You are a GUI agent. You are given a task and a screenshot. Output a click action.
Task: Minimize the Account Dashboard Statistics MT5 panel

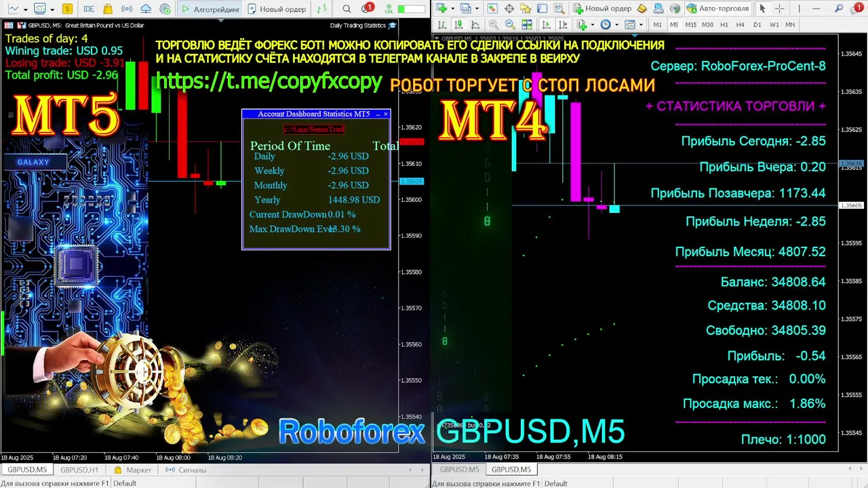pyautogui.click(x=378, y=114)
